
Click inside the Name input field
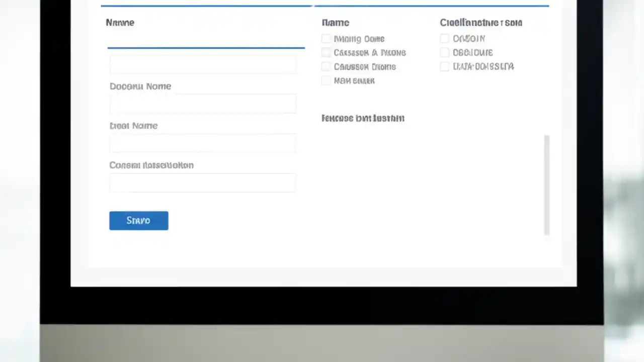(x=203, y=64)
